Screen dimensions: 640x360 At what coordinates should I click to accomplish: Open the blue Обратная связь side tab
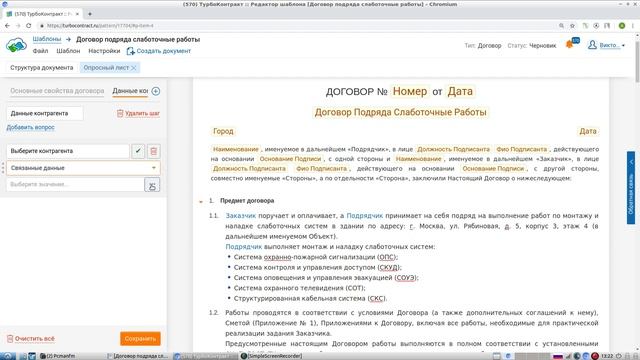pyautogui.click(x=631, y=188)
